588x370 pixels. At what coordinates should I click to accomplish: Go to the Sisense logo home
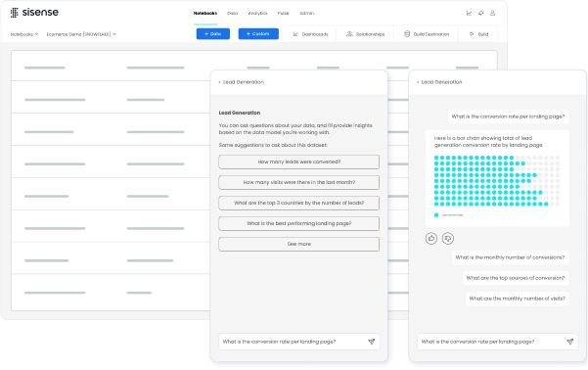(34, 13)
